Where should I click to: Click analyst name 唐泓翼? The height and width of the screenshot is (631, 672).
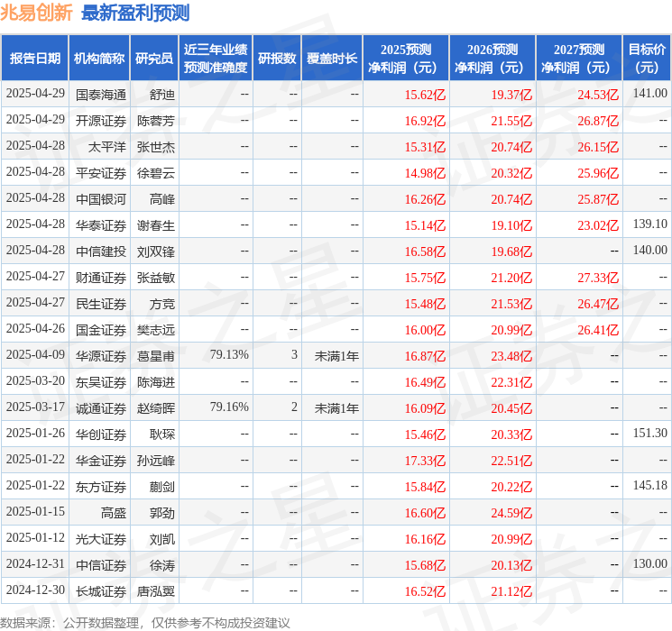156,591
